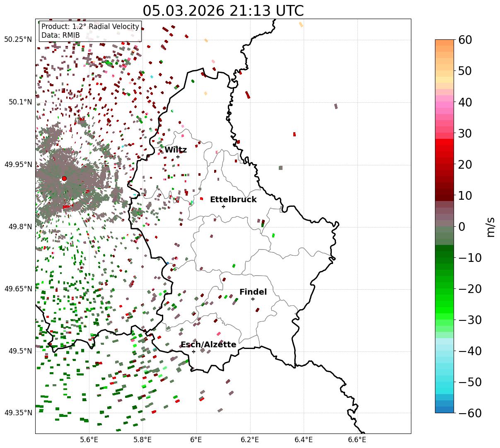Click the title 05.03.2026 21:13 UTC
The height and width of the screenshot is (448, 500).
pos(223,11)
